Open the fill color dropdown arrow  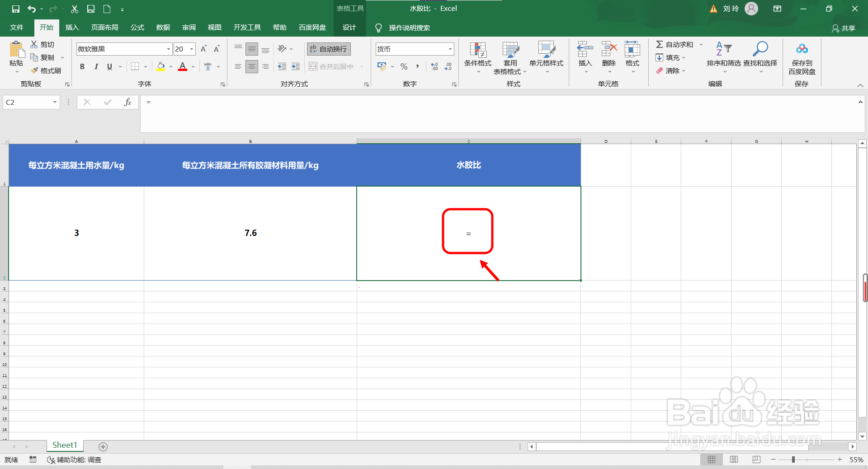tap(170, 66)
